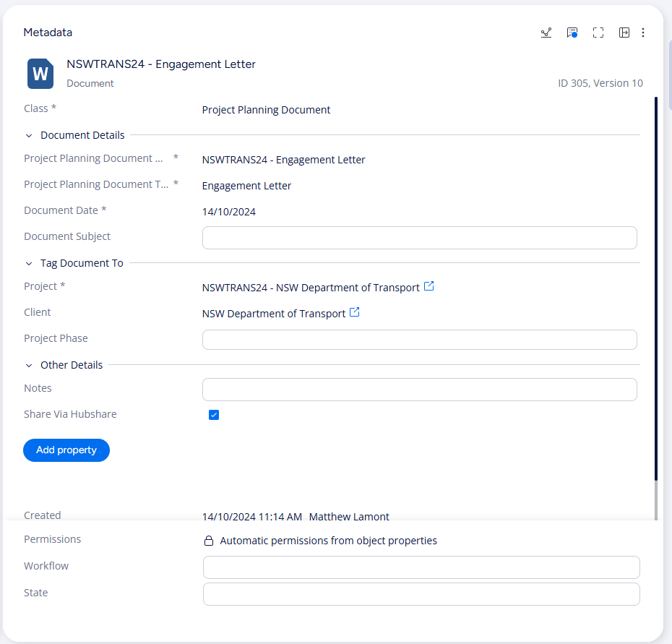
Task: Click the ID 305, Version 10 text
Action: (600, 83)
